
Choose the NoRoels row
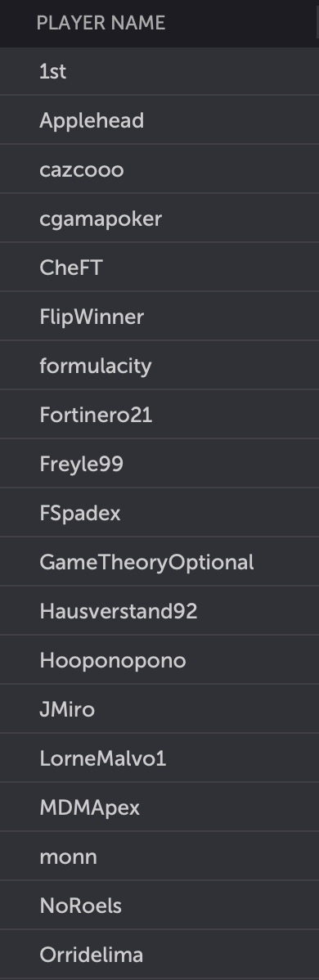(159, 905)
